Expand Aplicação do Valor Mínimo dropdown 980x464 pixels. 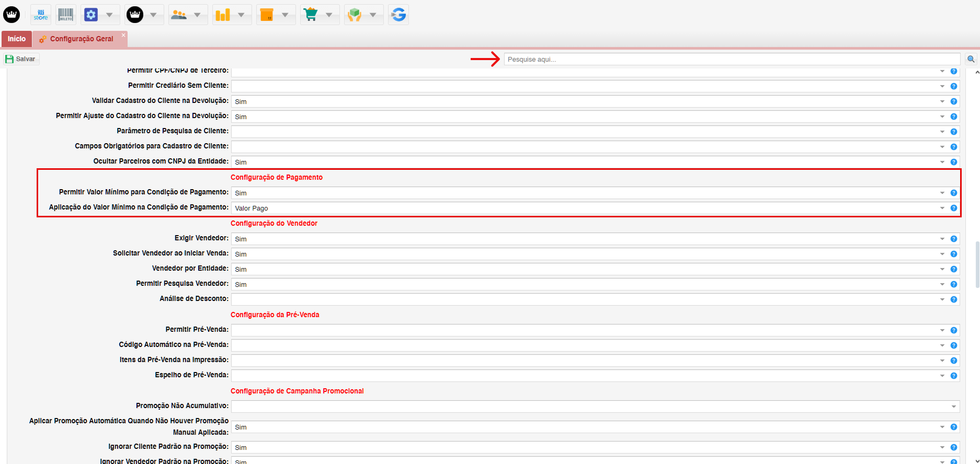(942, 208)
